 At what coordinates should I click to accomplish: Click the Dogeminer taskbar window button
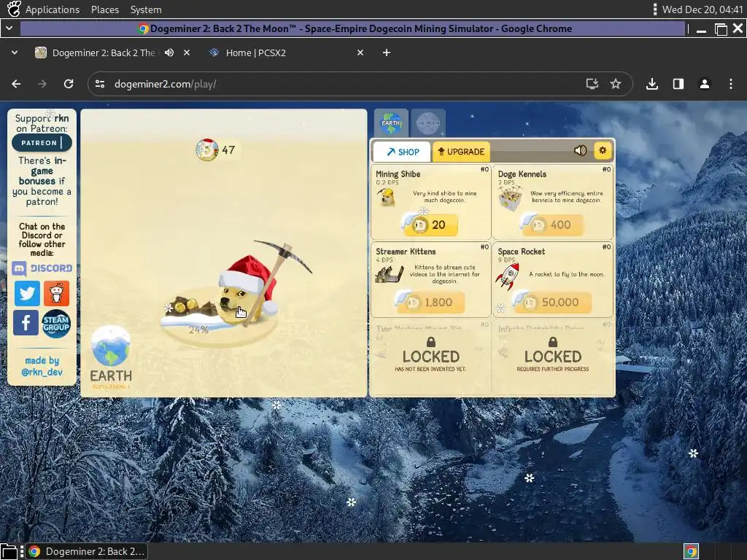point(87,551)
